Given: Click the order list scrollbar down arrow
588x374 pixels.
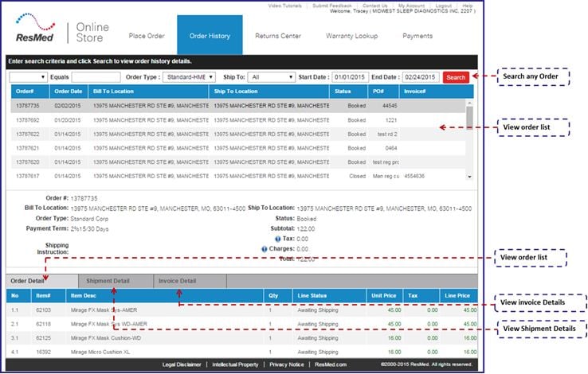Looking at the screenshot, I should 469,177.
